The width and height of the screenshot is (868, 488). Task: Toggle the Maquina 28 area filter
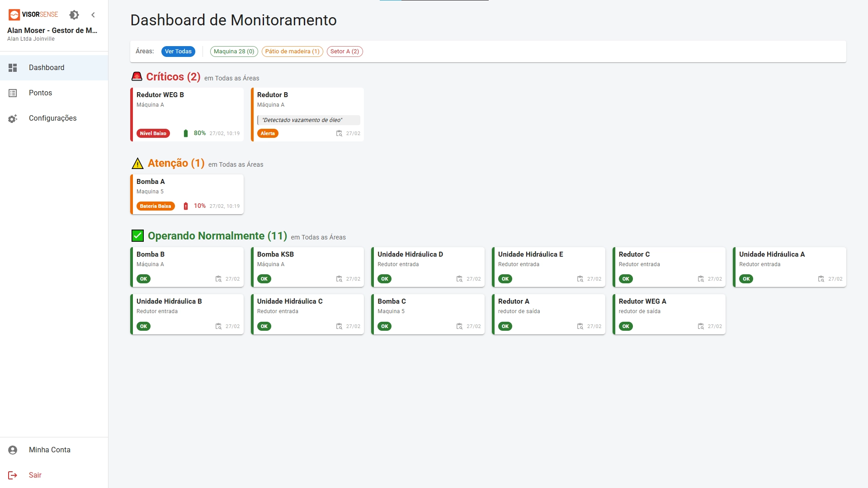click(234, 51)
